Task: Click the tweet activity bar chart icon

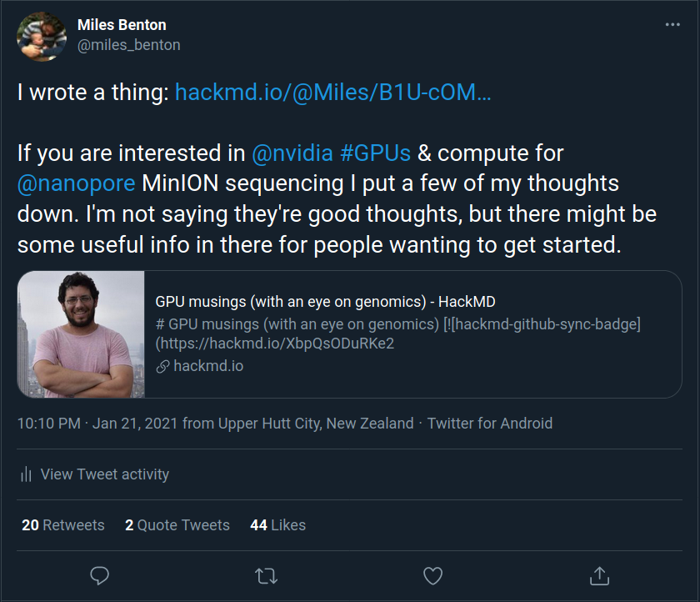Action: [27, 474]
